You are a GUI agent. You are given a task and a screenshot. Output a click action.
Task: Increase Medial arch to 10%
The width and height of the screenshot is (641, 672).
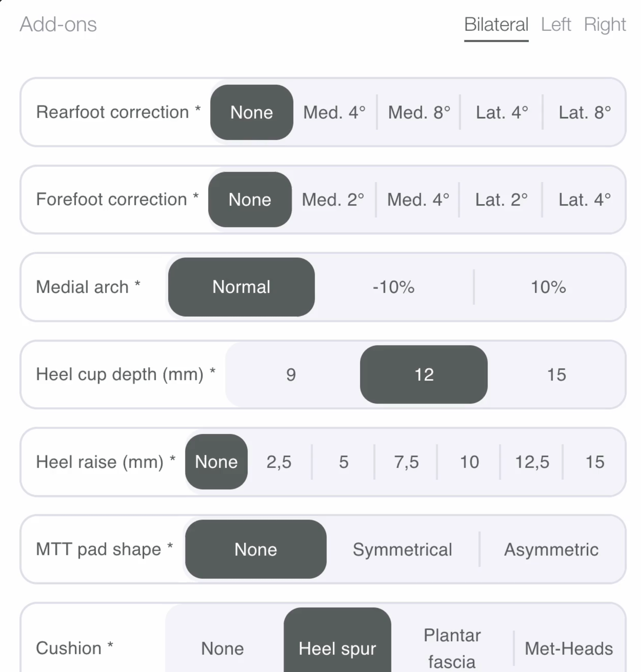click(548, 287)
